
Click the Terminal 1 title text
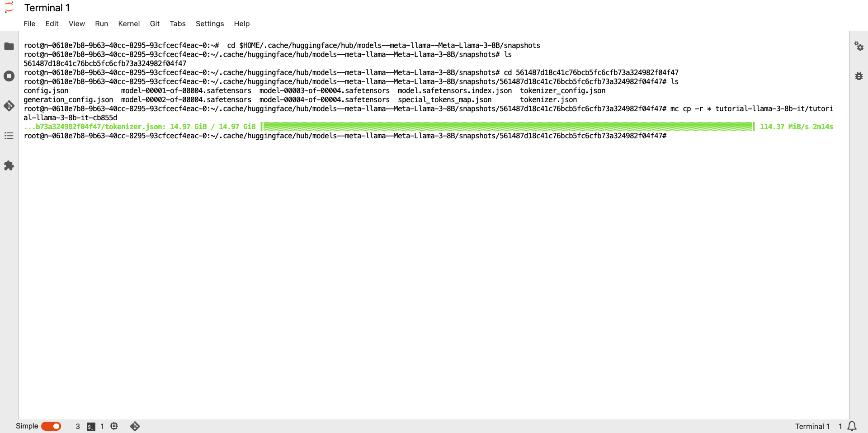pos(47,8)
